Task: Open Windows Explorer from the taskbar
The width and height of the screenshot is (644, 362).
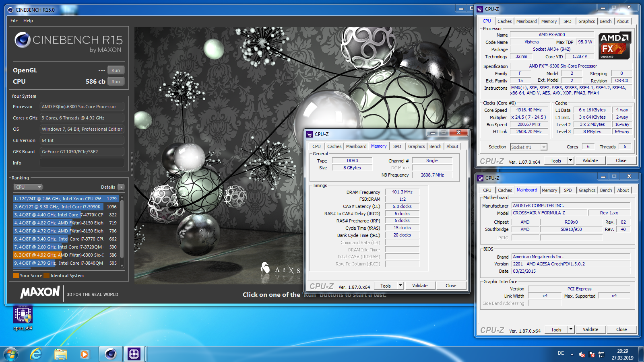Action: [61, 354]
